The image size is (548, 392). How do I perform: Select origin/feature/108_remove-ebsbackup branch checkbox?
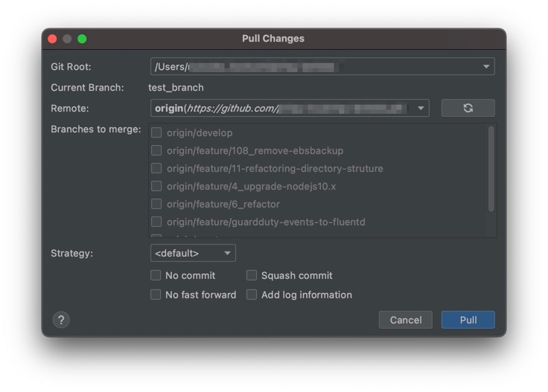156,151
